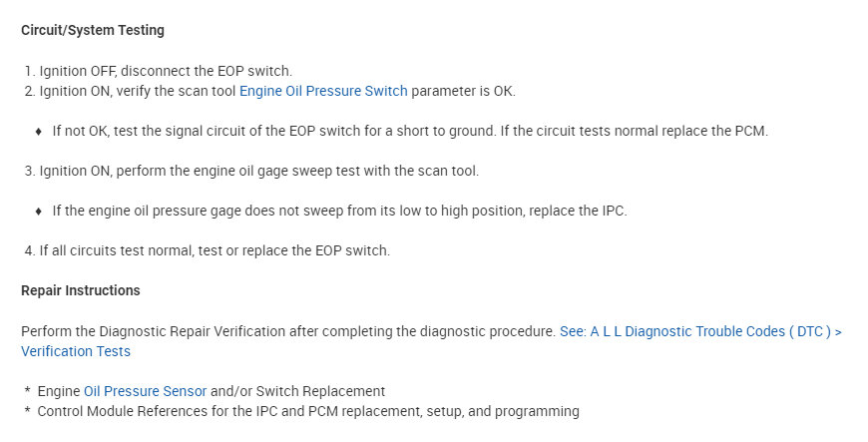The width and height of the screenshot is (868, 442).
Task: Follow the See: A L L Diagnostic Trouble Codes link
Action: coord(700,331)
